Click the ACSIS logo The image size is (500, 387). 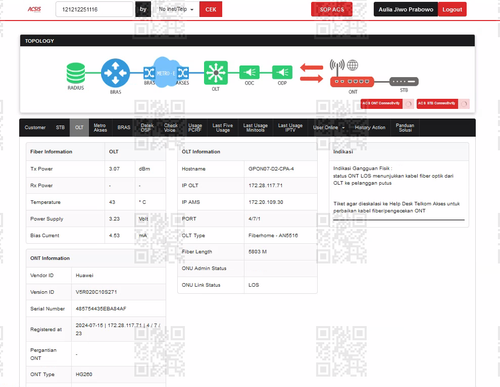coord(34,9)
